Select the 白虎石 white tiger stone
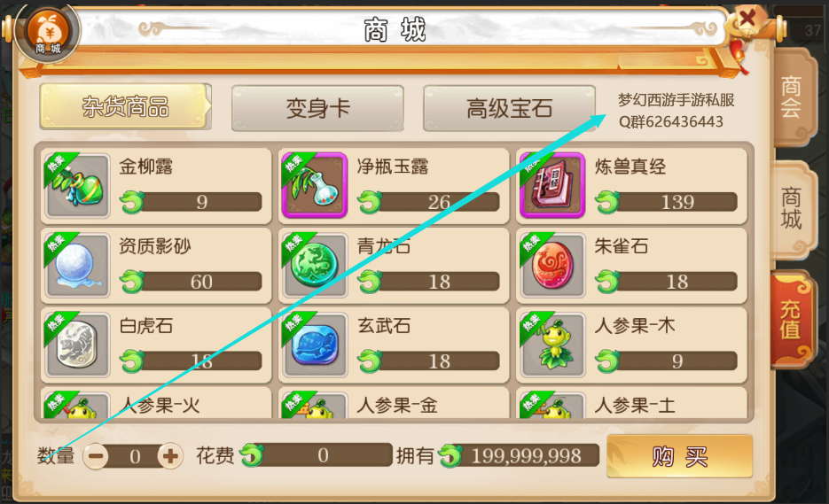 [78, 345]
